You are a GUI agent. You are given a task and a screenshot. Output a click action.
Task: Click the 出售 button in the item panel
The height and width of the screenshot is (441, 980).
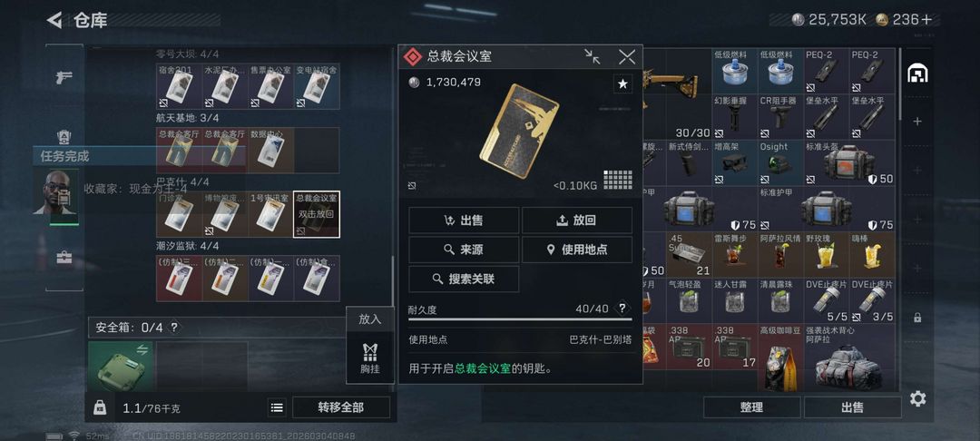coord(464,220)
